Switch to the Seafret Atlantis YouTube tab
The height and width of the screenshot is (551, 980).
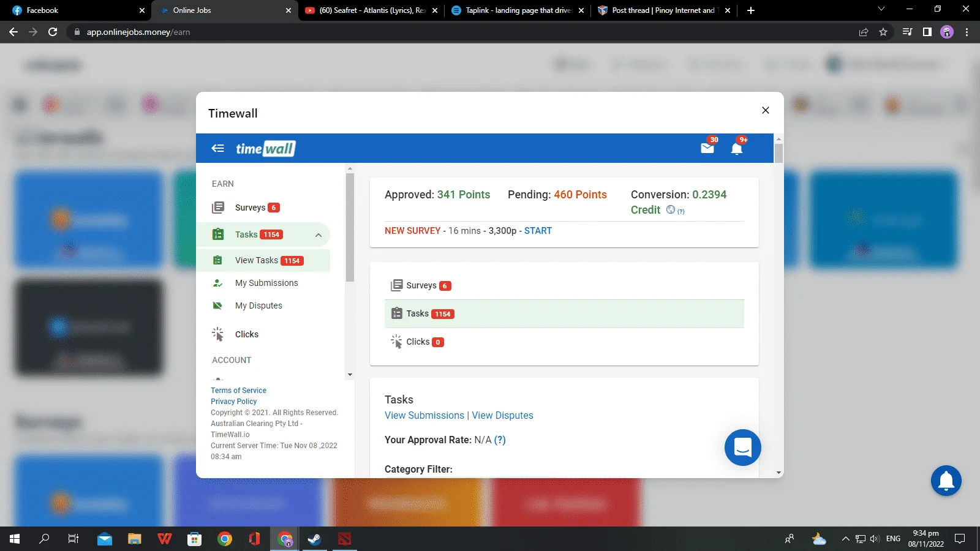(372, 10)
